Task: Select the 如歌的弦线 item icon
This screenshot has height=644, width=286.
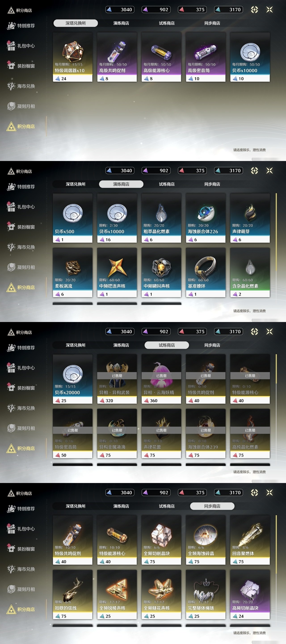Action: [x=73, y=589]
